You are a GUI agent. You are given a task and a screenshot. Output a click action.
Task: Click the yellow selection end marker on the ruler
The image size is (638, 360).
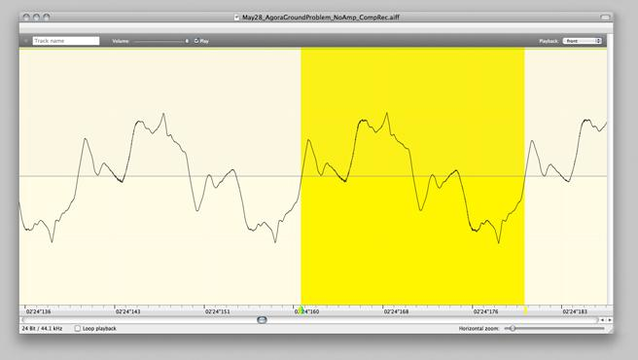525,311
